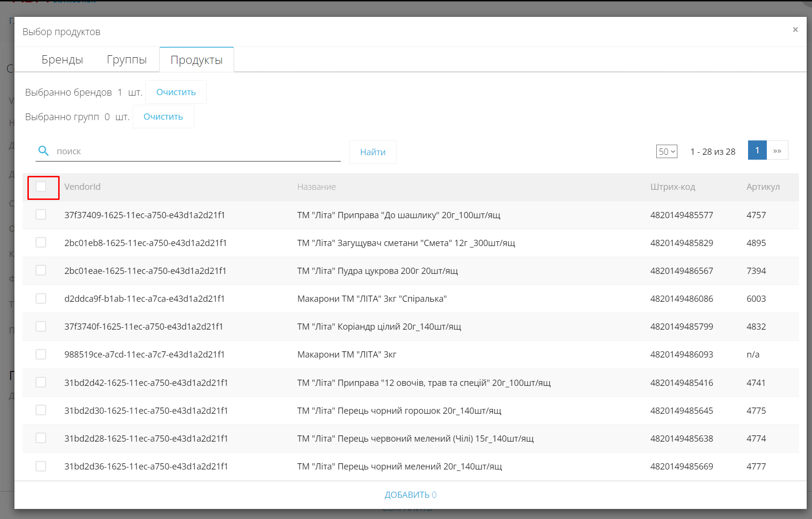Tick the select-all checkbox in header
812x519 pixels.
(41, 186)
